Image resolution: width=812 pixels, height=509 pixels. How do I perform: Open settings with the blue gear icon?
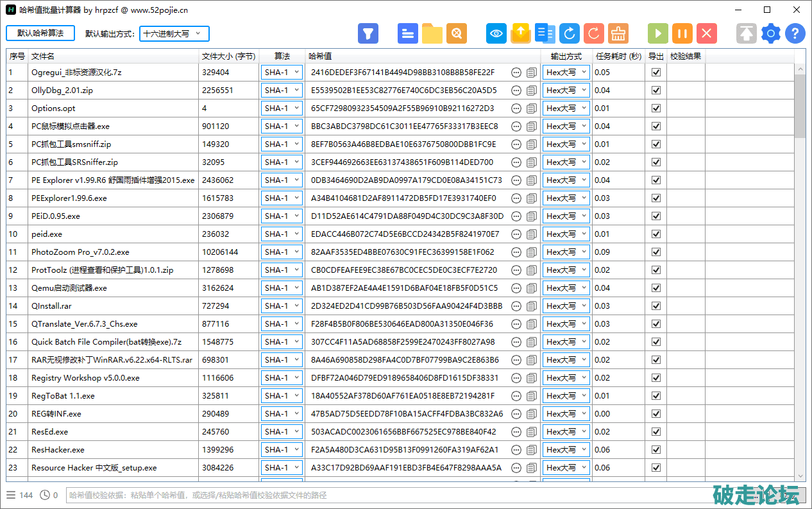[x=771, y=33]
